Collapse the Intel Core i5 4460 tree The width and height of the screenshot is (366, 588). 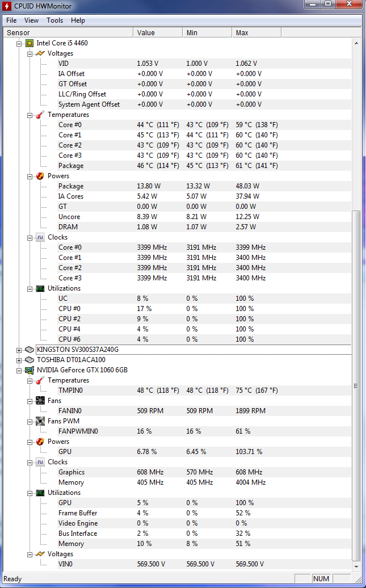tap(19, 44)
